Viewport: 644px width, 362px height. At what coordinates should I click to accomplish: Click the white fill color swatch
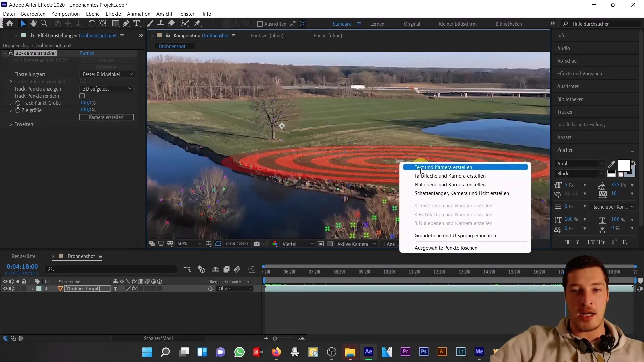(x=624, y=165)
